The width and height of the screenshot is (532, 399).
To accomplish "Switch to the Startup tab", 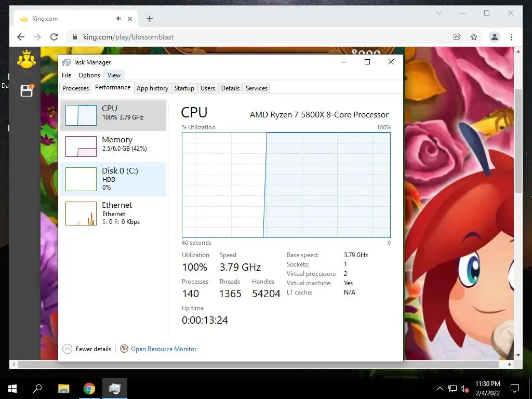I will point(184,88).
